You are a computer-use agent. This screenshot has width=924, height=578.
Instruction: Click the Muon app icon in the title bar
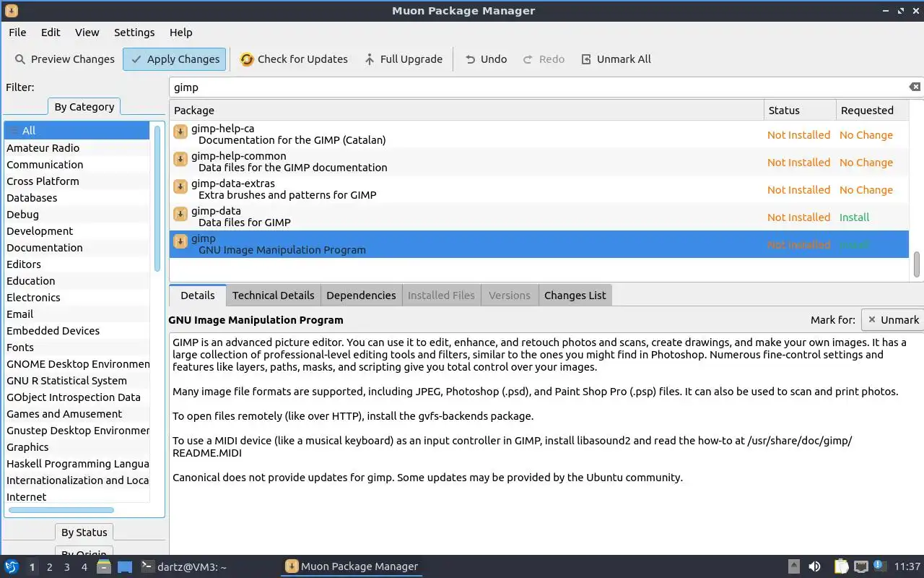pos(11,11)
